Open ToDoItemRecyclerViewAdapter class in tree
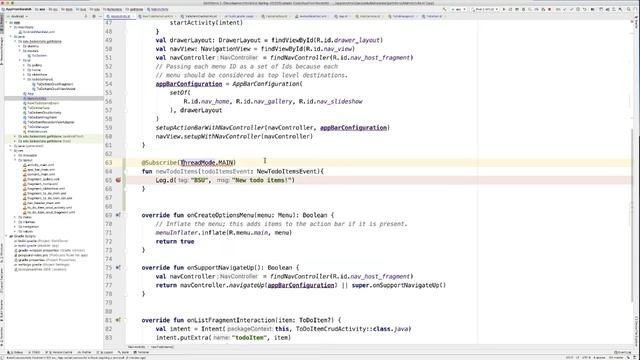The image size is (640, 360). [x=50, y=122]
